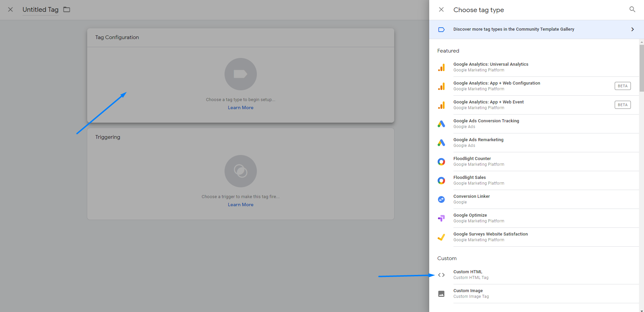Click Google Ads Conversion Tracking icon
644x312 pixels.
pyautogui.click(x=441, y=124)
